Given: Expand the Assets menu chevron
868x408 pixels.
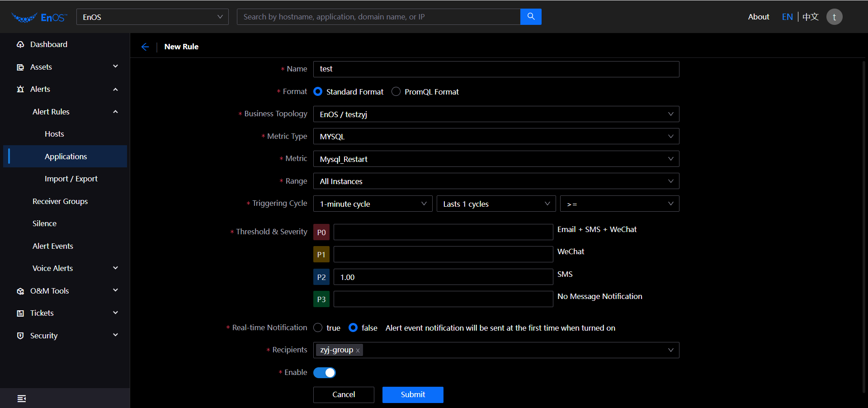Looking at the screenshot, I should [115, 66].
